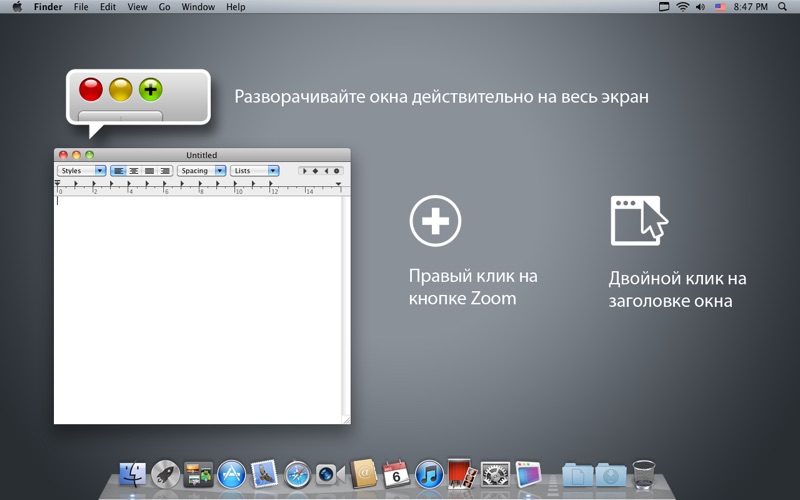Open the File menu
Viewport: 800px width, 500px height.
pyautogui.click(x=81, y=7)
